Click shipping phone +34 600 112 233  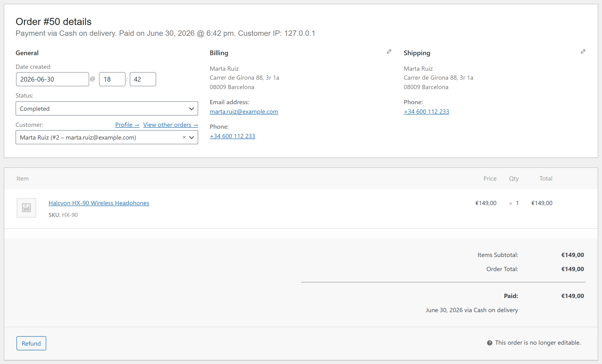coord(426,112)
